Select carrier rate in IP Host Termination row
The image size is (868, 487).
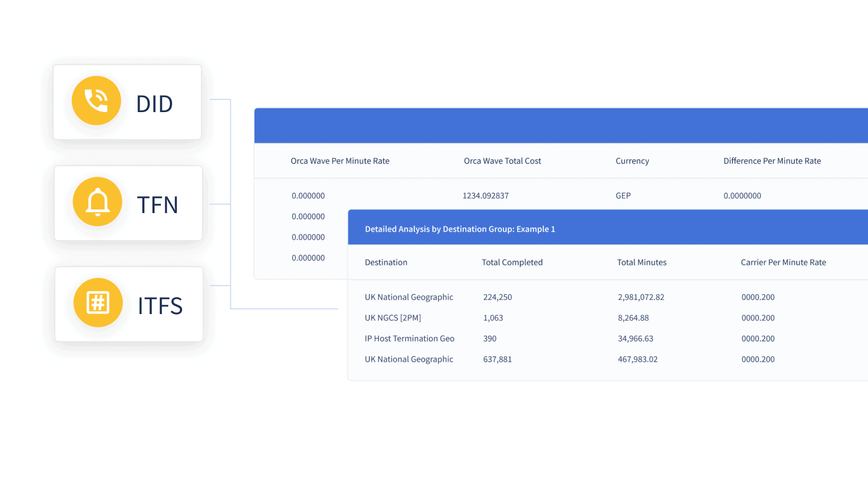[758, 338]
